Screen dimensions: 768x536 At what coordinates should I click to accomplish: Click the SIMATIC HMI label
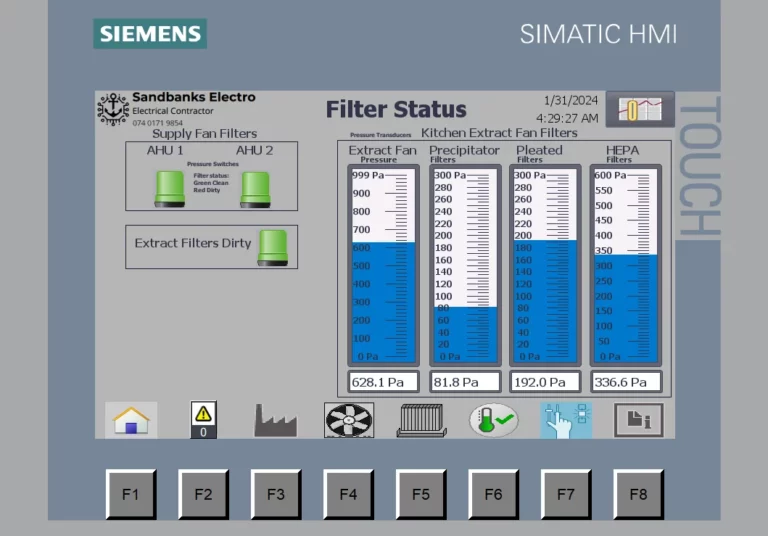pos(598,34)
